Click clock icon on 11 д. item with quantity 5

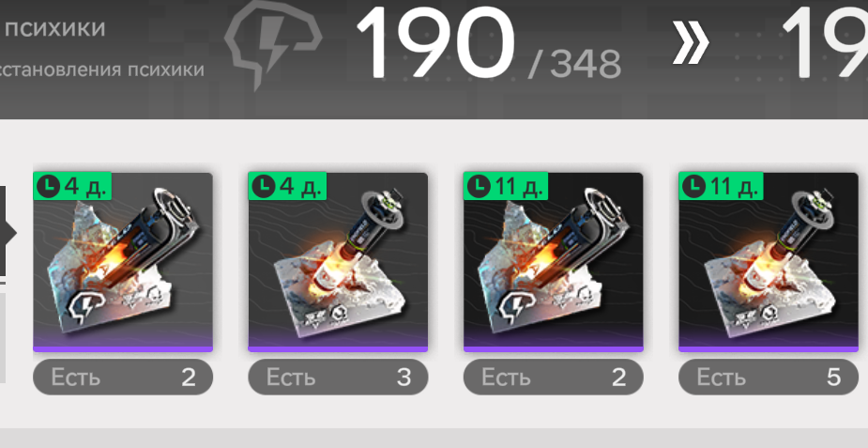tap(694, 187)
